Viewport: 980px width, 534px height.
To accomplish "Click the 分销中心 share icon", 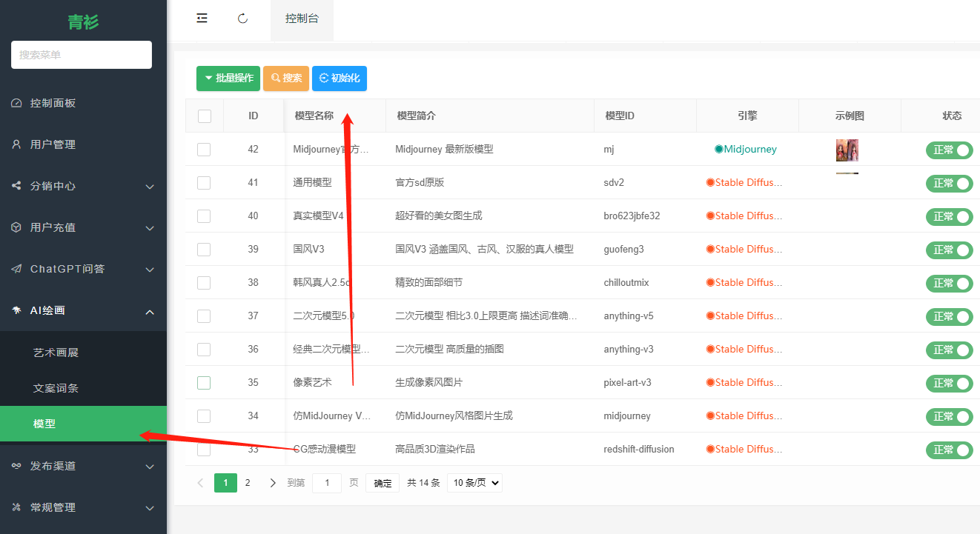I will click(x=16, y=186).
